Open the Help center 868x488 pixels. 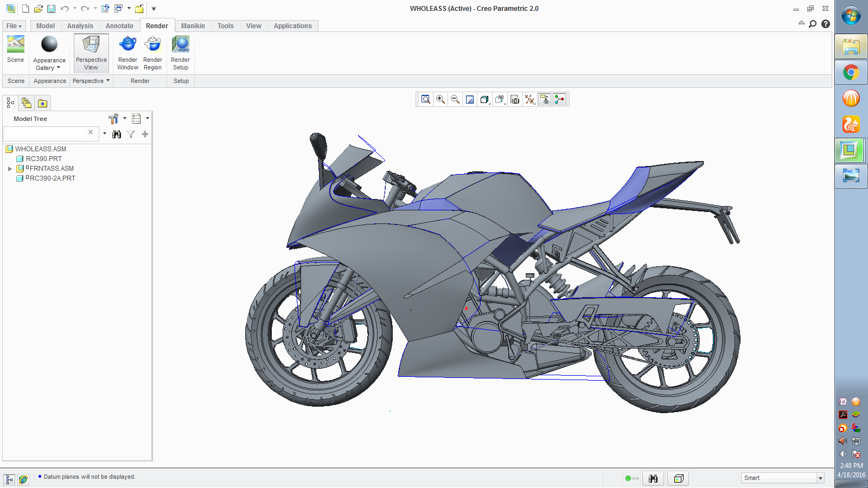point(826,24)
